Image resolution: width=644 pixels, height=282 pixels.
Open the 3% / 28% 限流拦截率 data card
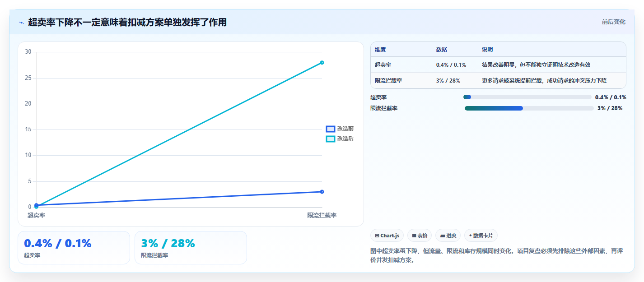[x=191, y=248]
